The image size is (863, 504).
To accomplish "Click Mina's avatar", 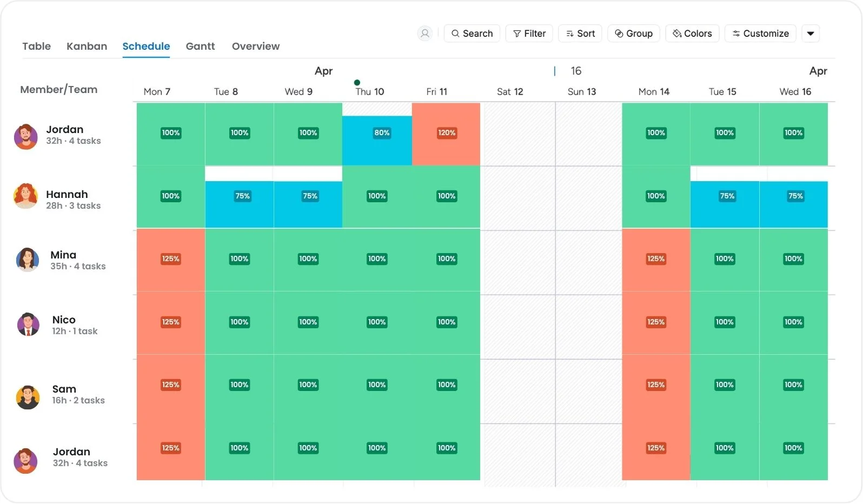I will tap(28, 260).
